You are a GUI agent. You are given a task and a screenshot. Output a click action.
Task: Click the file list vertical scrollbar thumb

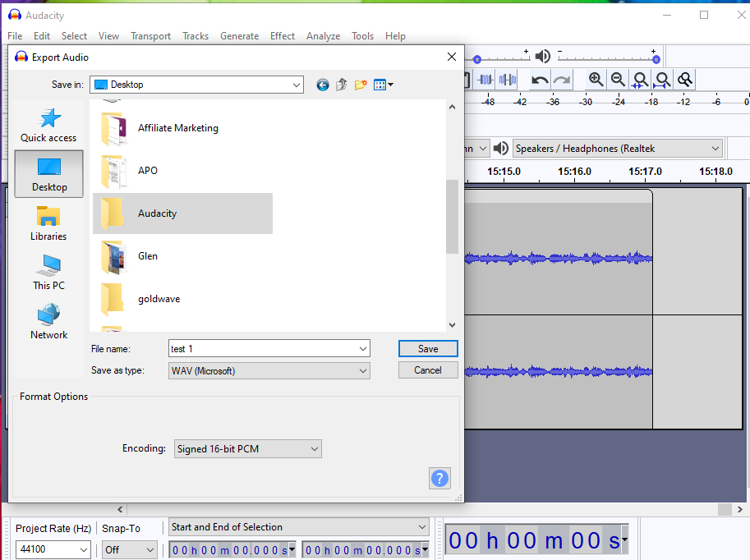tap(452, 216)
